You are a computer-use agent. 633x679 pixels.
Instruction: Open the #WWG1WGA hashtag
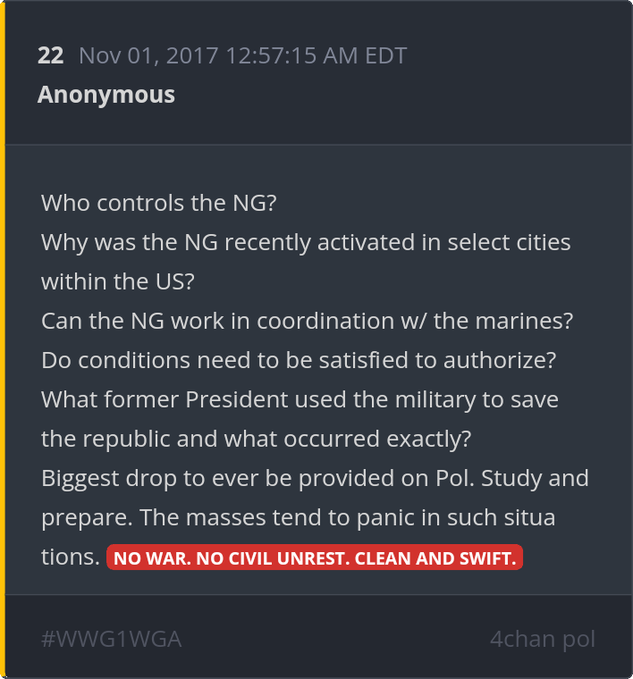point(111,638)
